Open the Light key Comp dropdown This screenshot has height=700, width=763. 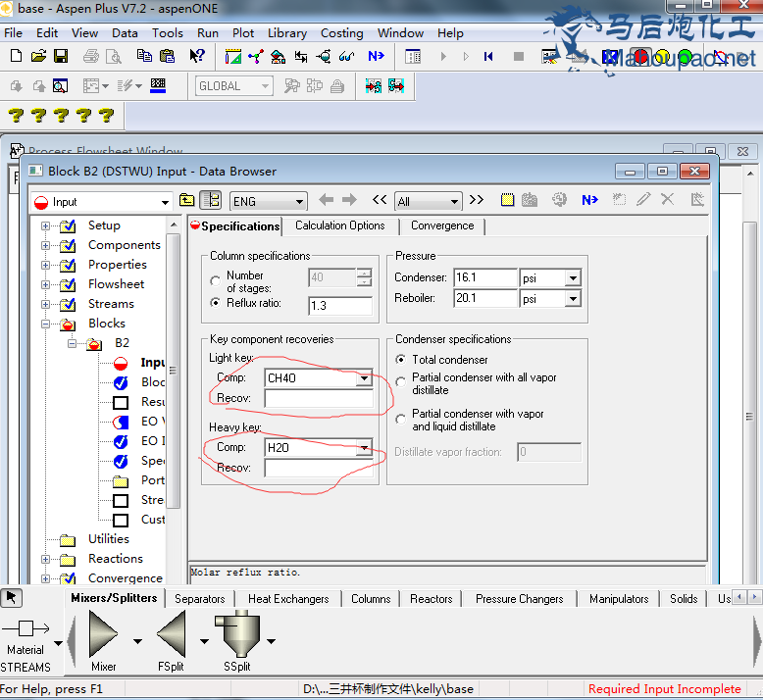coord(365,378)
